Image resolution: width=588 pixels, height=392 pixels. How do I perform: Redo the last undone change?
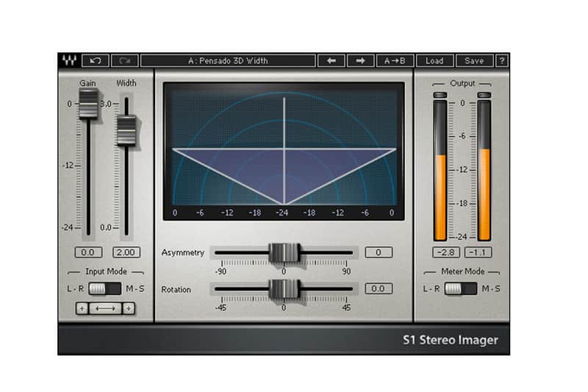(124, 61)
